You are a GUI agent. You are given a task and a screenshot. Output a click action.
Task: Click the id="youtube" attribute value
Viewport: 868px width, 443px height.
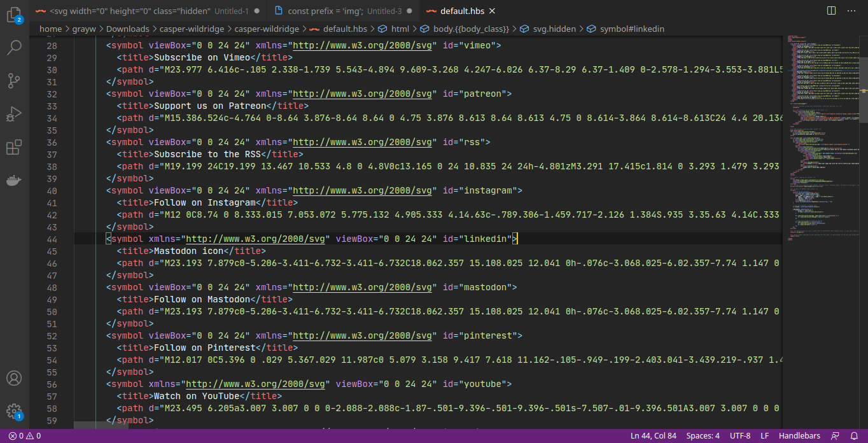point(483,384)
